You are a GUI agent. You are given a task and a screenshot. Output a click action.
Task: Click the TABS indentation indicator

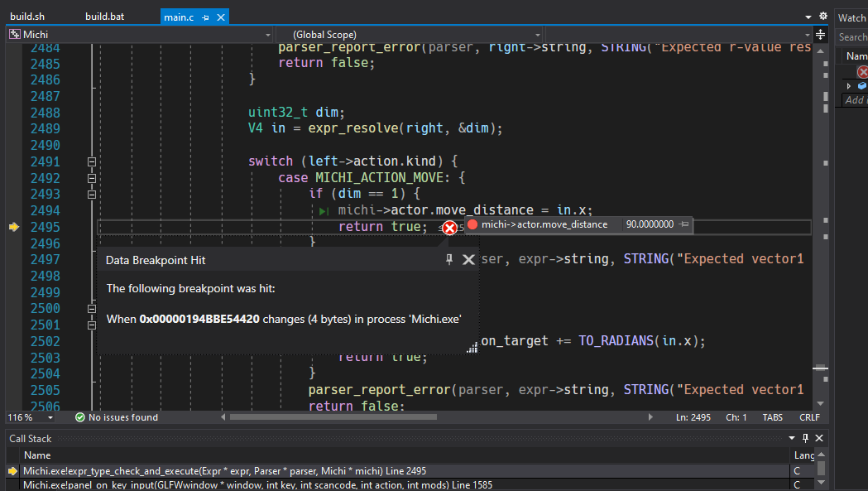tap(772, 417)
